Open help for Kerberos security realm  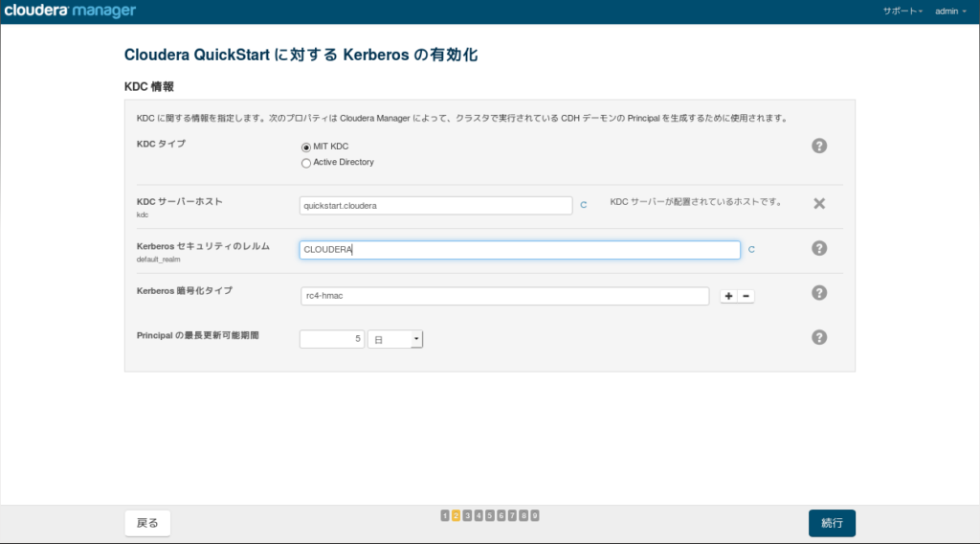coord(819,248)
